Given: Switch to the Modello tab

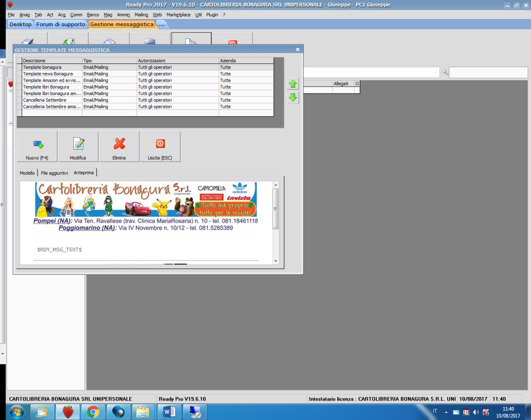Looking at the screenshot, I should pyautogui.click(x=27, y=173).
